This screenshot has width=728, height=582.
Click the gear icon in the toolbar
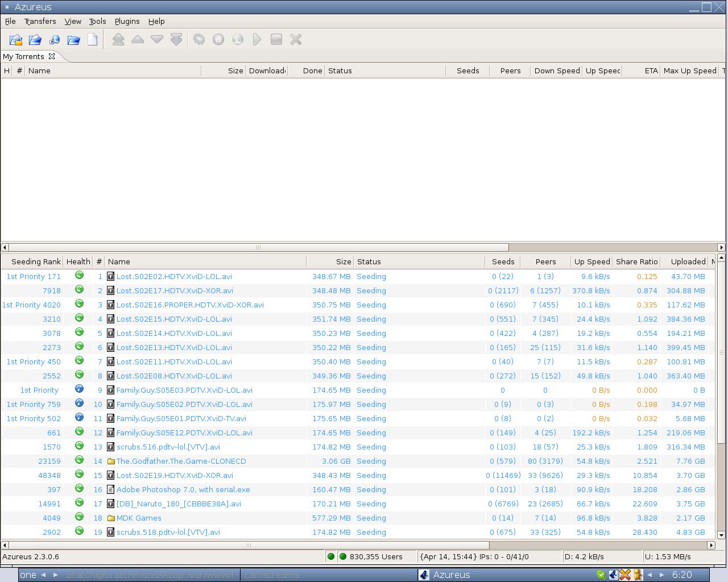tap(199, 40)
